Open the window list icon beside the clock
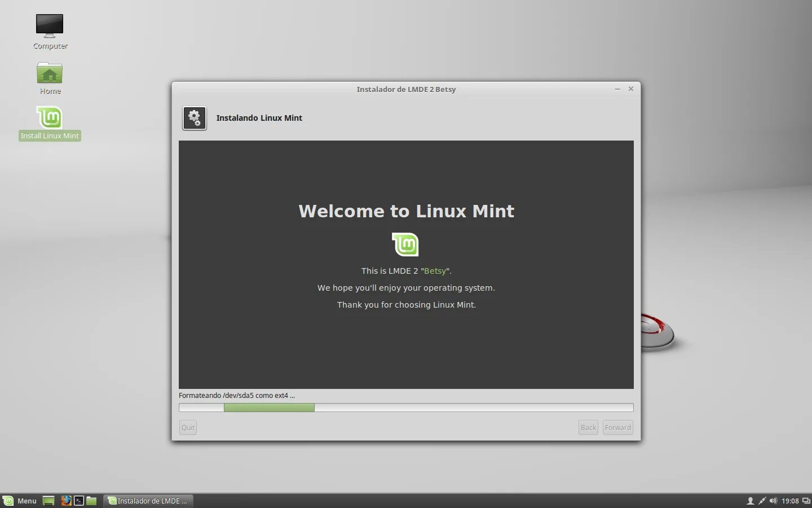 coord(806,501)
